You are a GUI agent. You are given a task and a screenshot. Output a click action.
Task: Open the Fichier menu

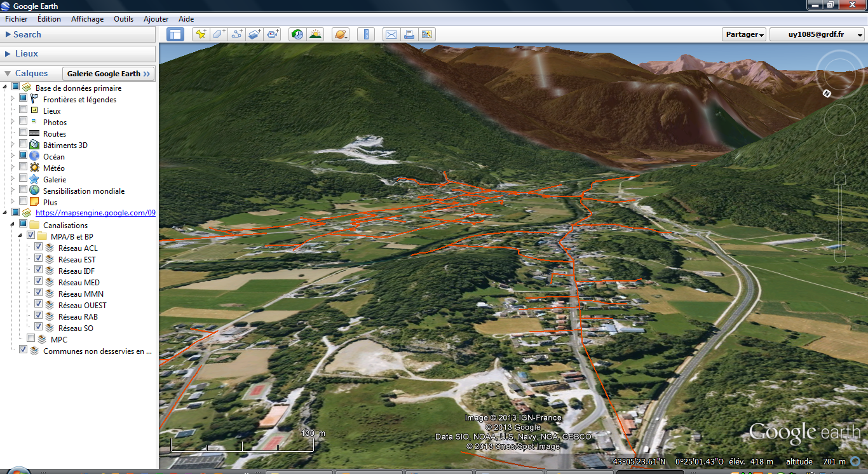coord(17,19)
